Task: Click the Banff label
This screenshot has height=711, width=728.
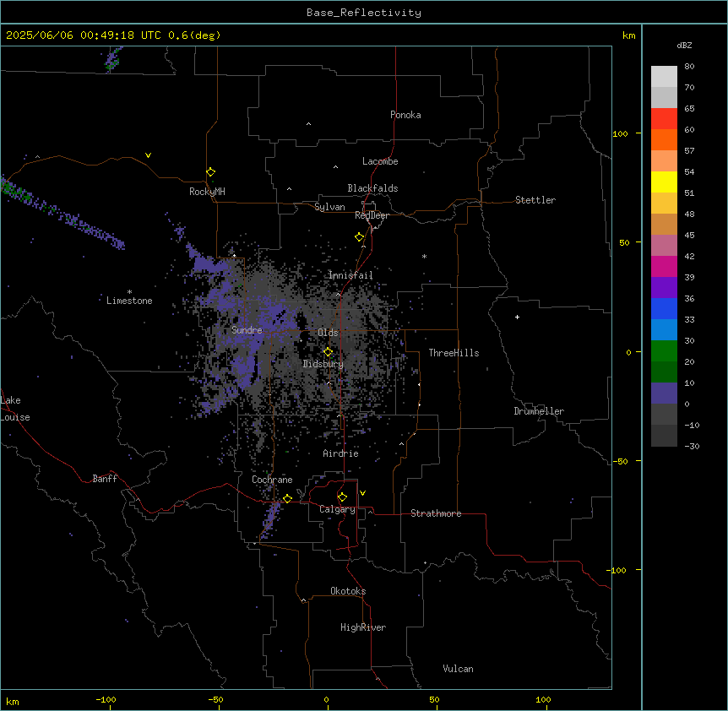Action: tap(105, 479)
